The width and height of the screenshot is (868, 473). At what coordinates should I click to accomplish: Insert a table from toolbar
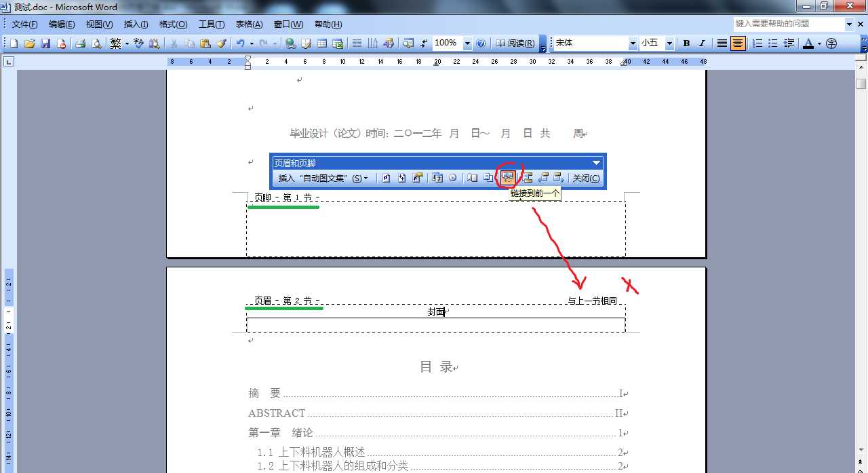[321, 43]
